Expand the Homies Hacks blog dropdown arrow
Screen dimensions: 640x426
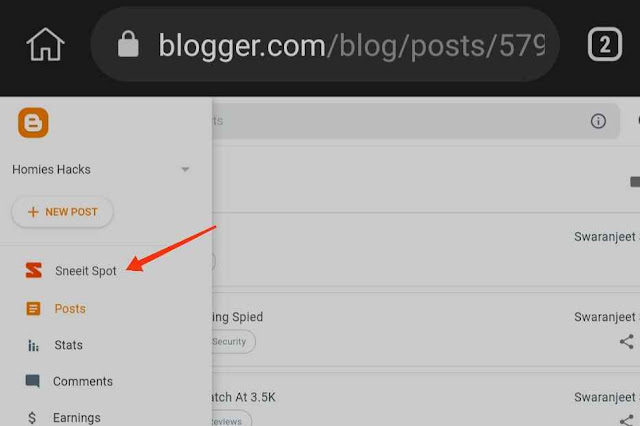pos(185,169)
